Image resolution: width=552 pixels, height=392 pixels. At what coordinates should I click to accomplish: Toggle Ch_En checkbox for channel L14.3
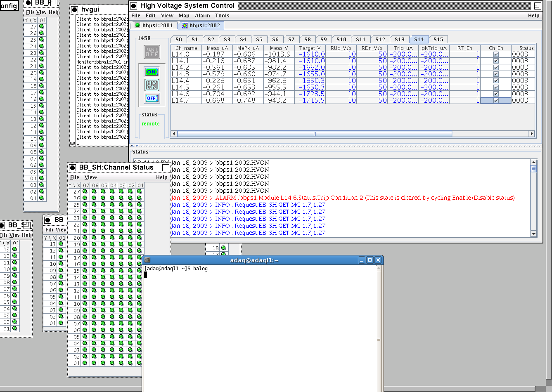(496, 74)
